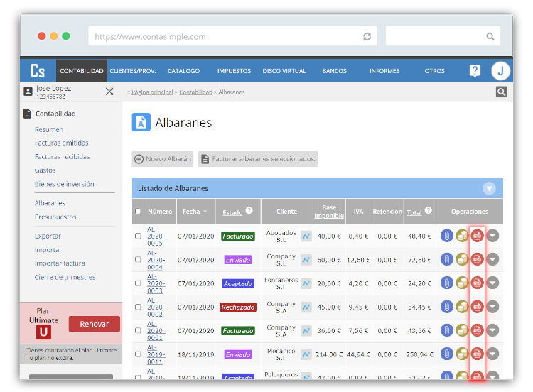Download the PDF for AL-2020-0003

477,283
